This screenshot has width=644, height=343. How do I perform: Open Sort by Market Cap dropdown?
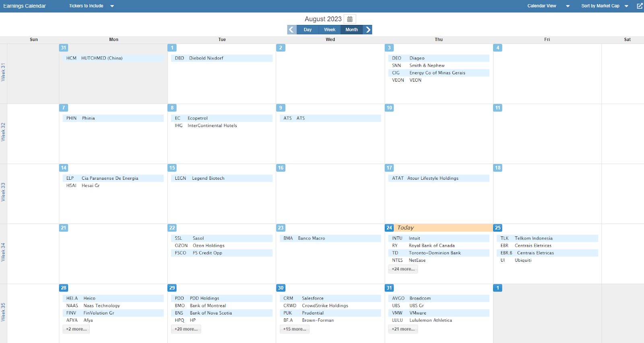pyautogui.click(x=605, y=6)
